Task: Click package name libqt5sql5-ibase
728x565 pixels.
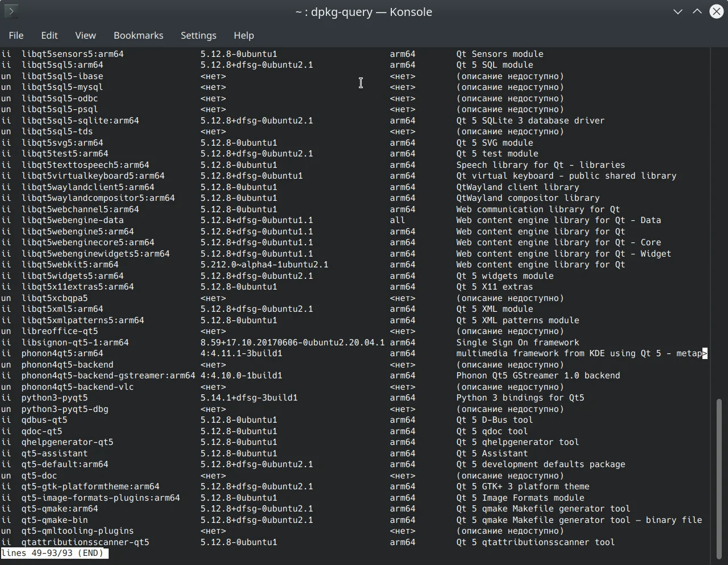Action: 63,76
